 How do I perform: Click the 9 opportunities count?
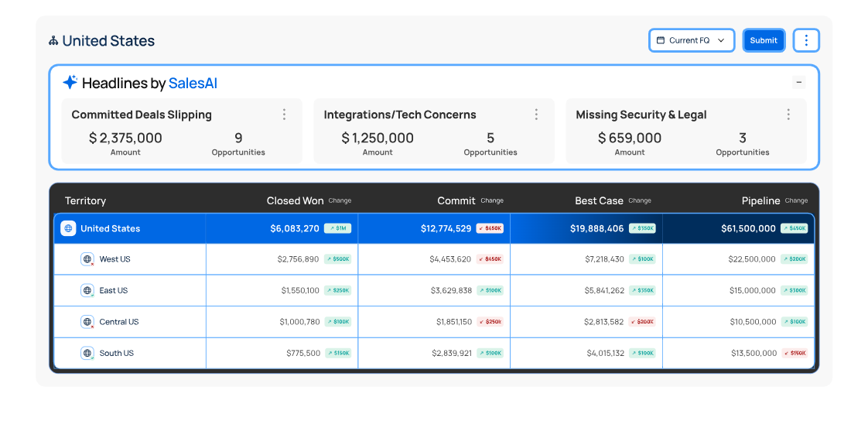click(x=238, y=138)
